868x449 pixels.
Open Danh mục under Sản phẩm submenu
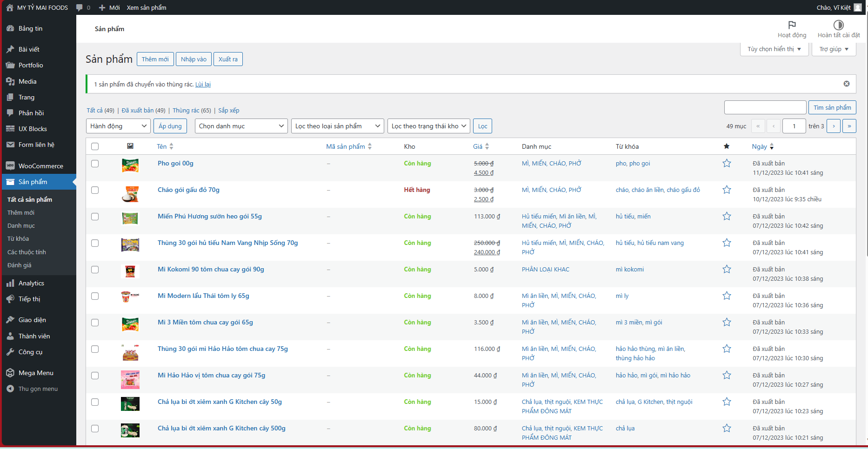point(21,225)
